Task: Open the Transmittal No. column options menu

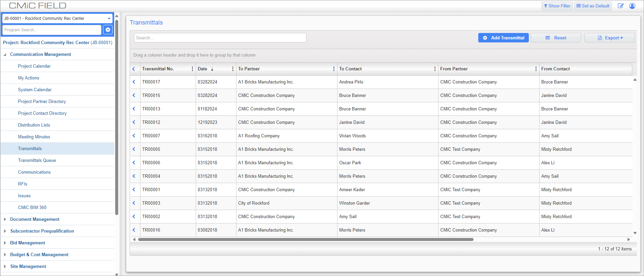Action: [x=192, y=69]
